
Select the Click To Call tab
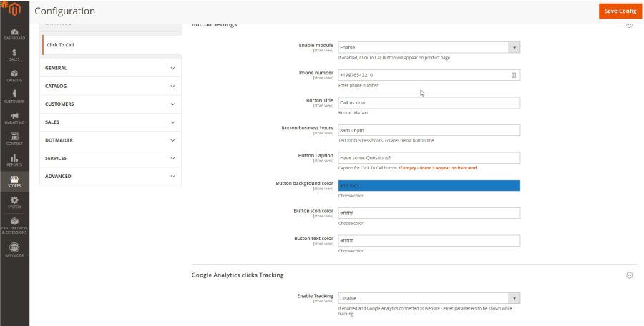click(111, 44)
